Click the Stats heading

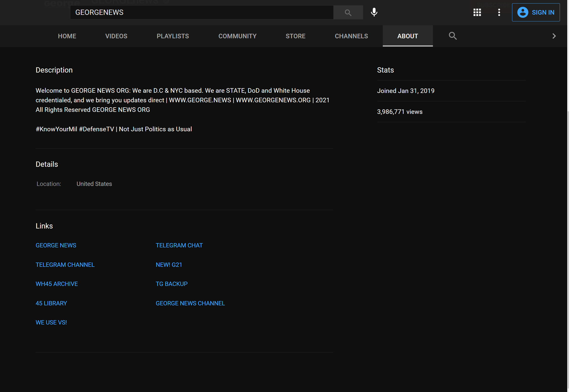(x=385, y=70)
